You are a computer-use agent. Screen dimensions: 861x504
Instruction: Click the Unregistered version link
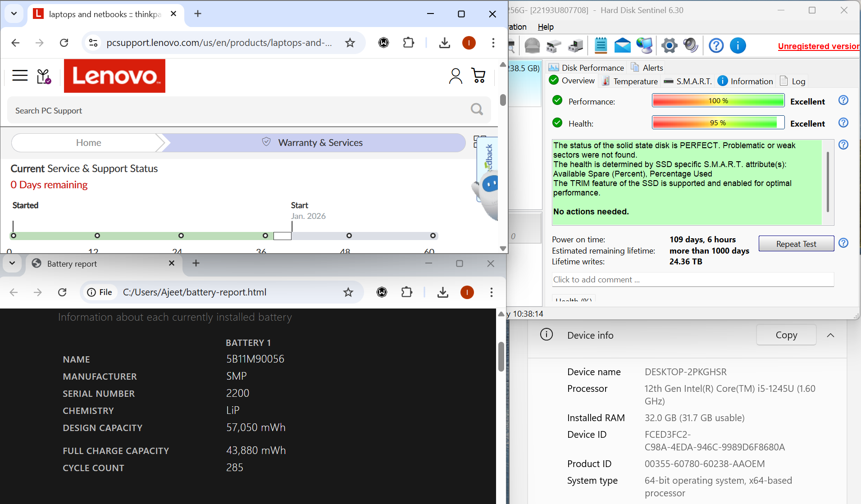(x=818, y=46)
